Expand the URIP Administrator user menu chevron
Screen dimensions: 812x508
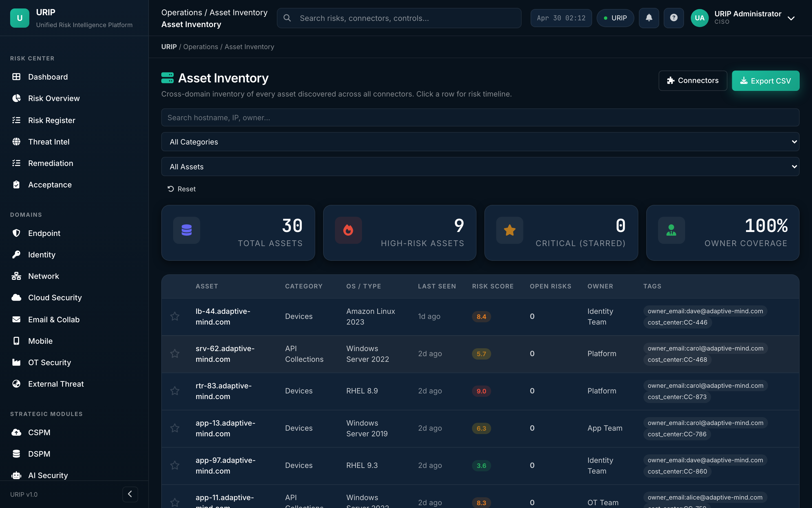point(791,18)
